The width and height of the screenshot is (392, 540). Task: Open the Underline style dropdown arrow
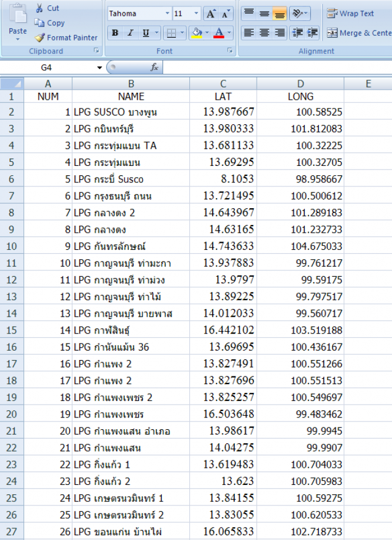156,33
